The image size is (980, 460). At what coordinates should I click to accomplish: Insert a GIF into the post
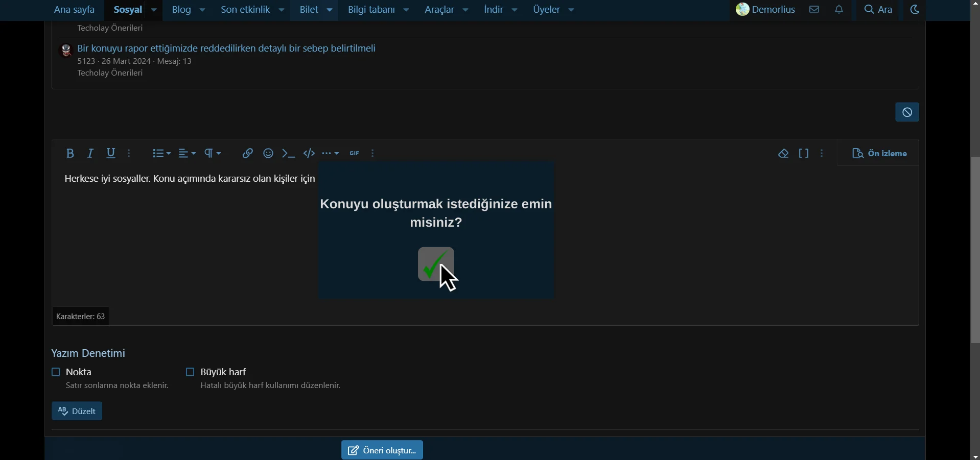tap(355, 154)
